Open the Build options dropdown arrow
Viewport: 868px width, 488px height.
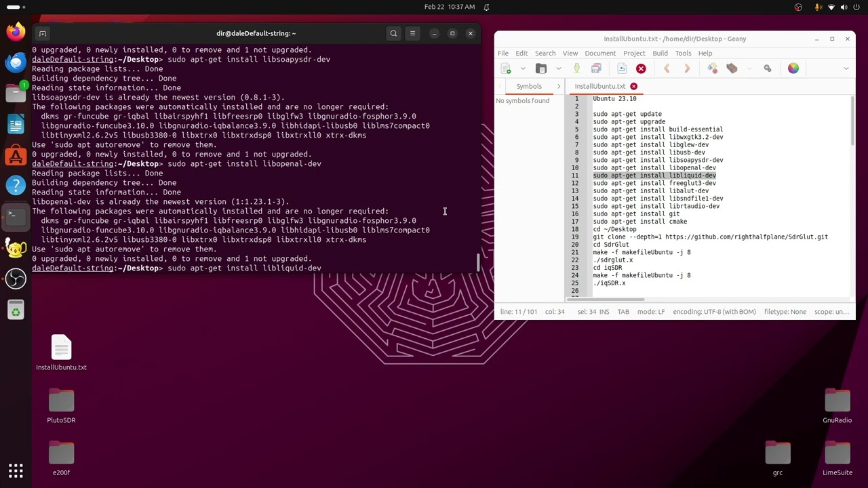click(749, 68)
